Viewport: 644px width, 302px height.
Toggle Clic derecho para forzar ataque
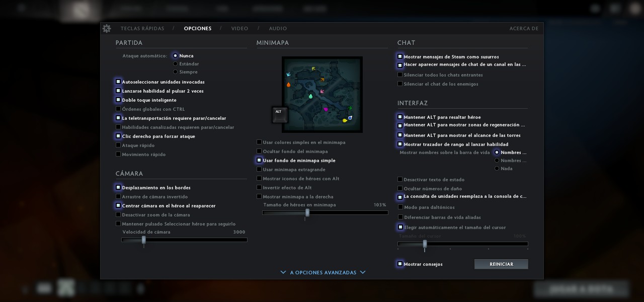coord(118,136)
